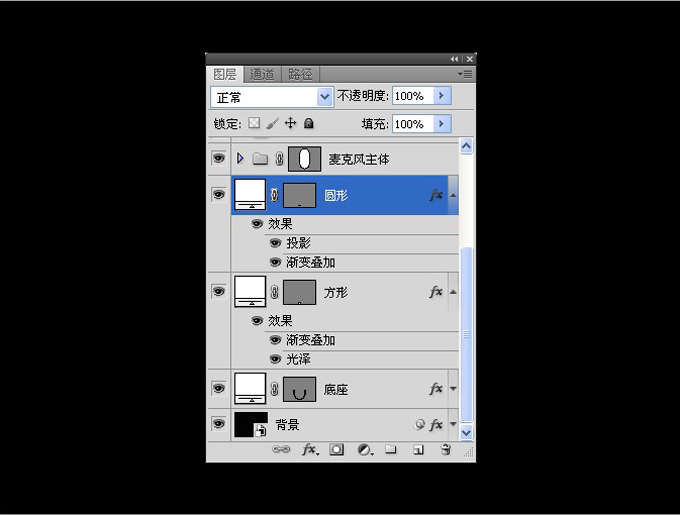Lock all padlock icon
Viewport: 680px width, 515px height.
pyautogui.click(x=308, y=124)
